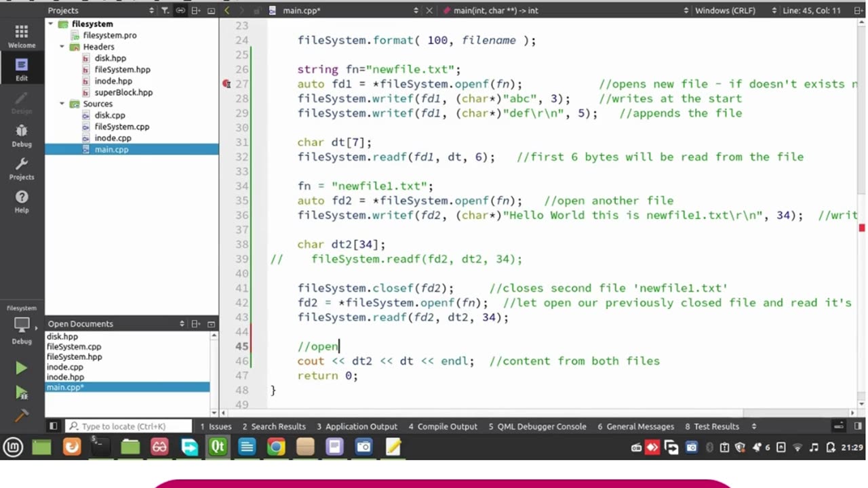Open superBlock.hpp in project tree
Image resolution: width=868 pixels, height=488 pixels.
coord(123,92)
